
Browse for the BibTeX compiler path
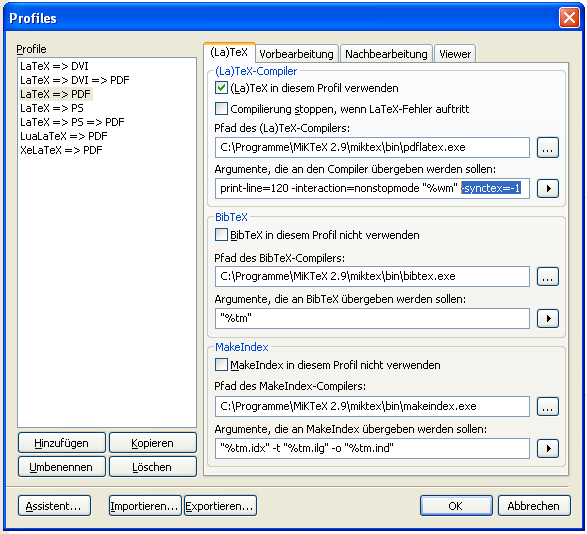tap(548, 277)
